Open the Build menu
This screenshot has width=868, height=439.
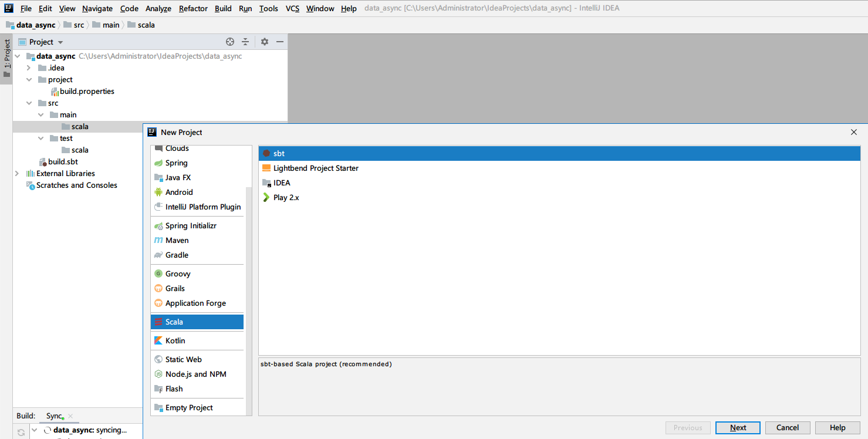pyautogui.click(x=223, y=9)
